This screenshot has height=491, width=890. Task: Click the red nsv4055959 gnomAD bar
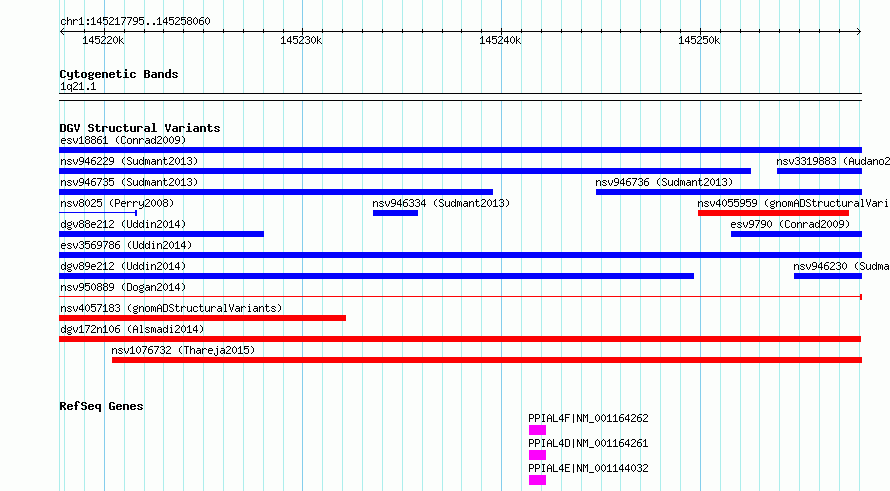point(774,213)
